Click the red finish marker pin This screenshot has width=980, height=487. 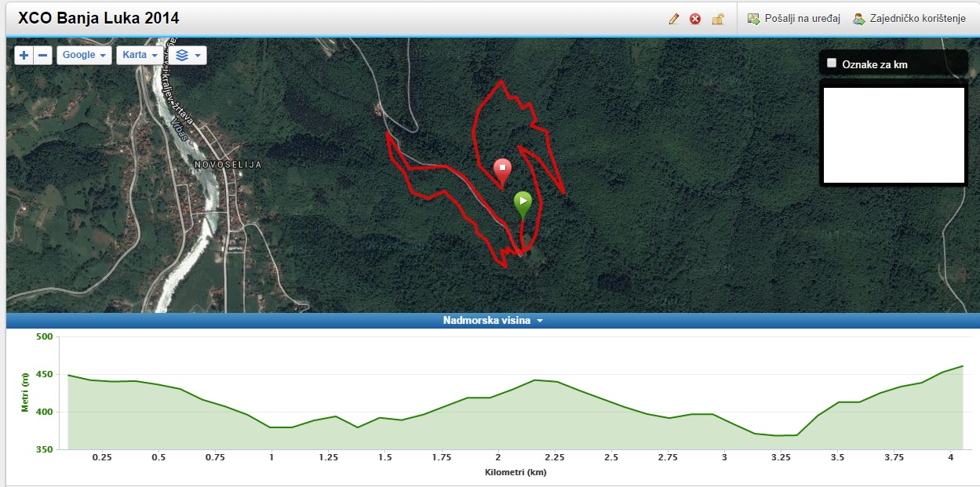502,173
